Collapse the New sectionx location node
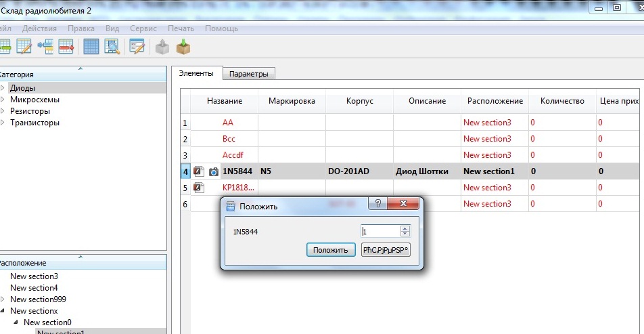 pos(3,311)
